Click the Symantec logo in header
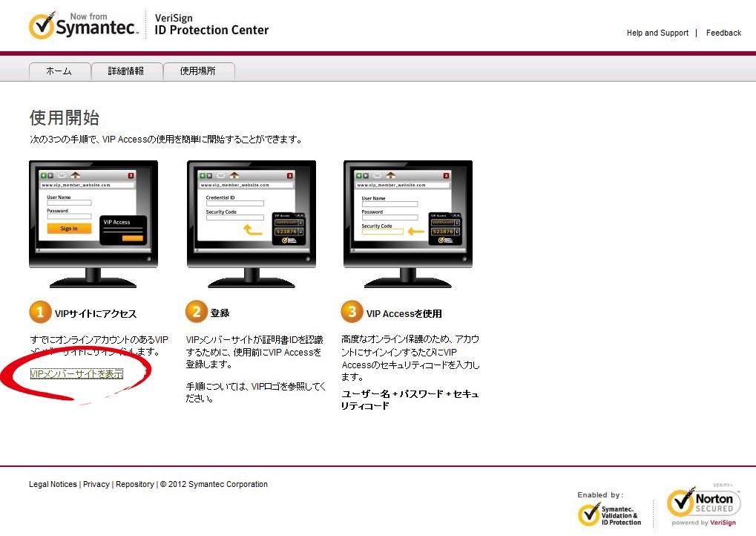This screenshot has width=756, height=536. pyautogui.click(x=83, y=25)
